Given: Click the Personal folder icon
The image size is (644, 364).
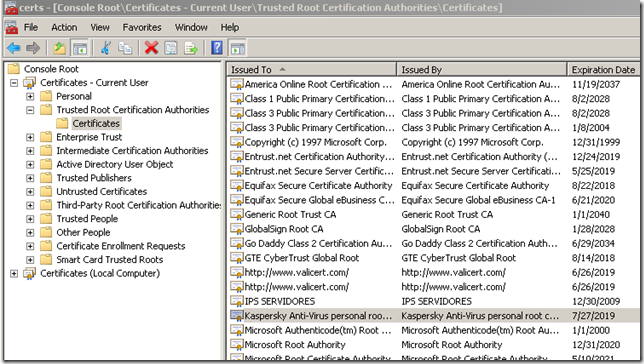Looking at the screenshot, I should (x=46, y=96).
